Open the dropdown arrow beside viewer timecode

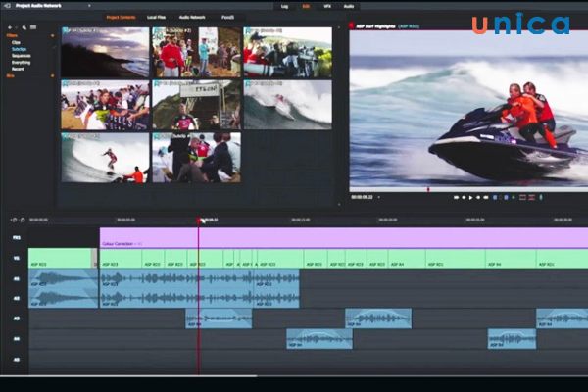point(378,197)
